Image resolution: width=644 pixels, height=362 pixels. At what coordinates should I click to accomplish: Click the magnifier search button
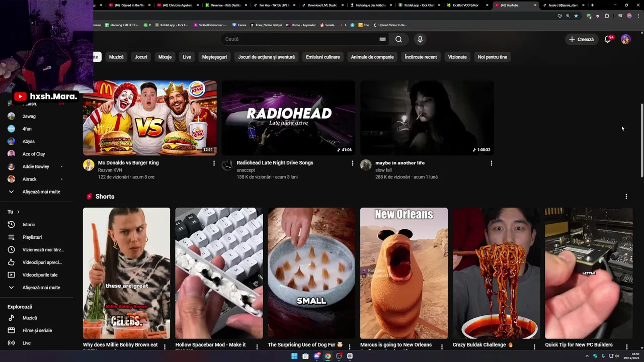coord(398,39)
